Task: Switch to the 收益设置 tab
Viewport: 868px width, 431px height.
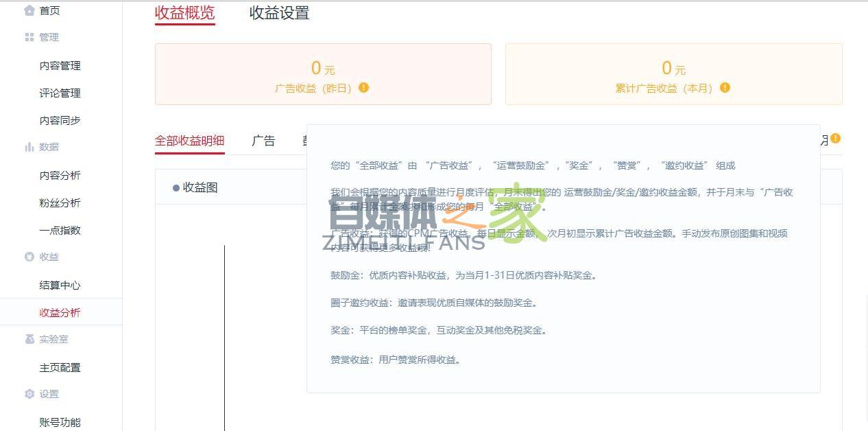Action: point(279,13)
